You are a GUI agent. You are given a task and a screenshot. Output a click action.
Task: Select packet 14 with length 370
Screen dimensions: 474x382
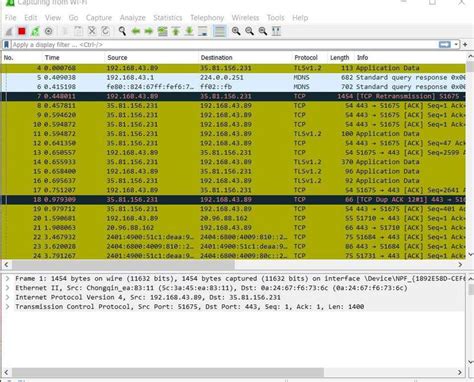[233, 162]
